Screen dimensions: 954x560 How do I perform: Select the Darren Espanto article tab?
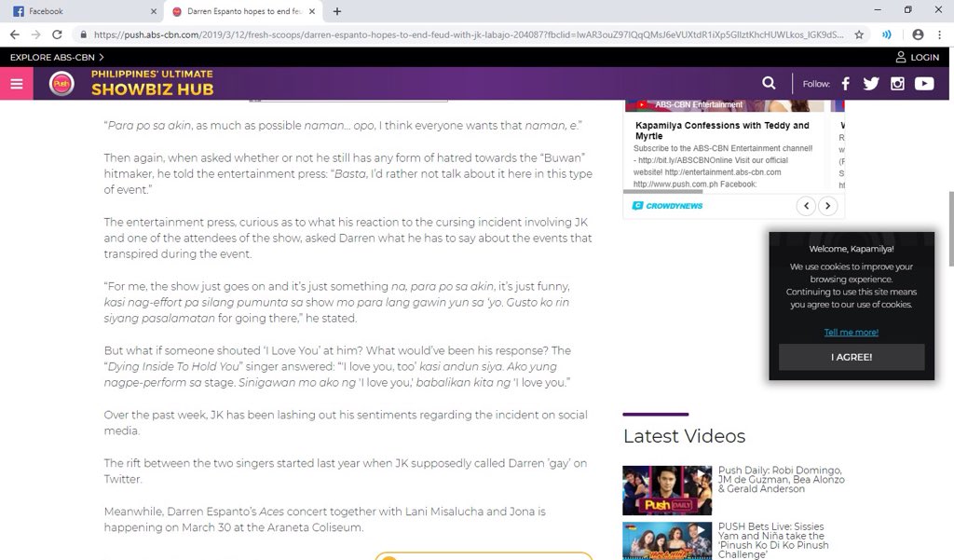click(243, 11)
